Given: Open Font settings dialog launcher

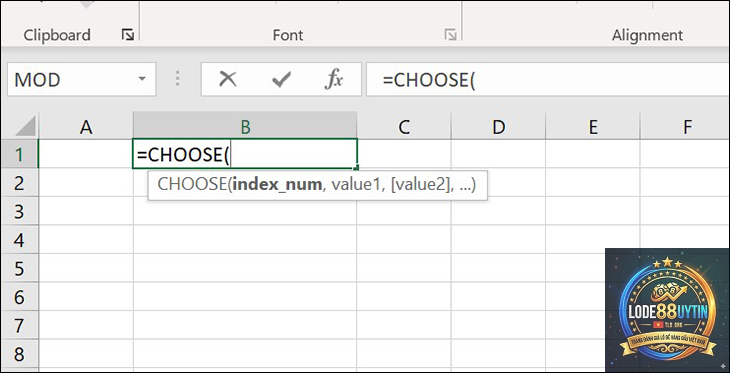Looking at the screenshot, I should 450,35.
